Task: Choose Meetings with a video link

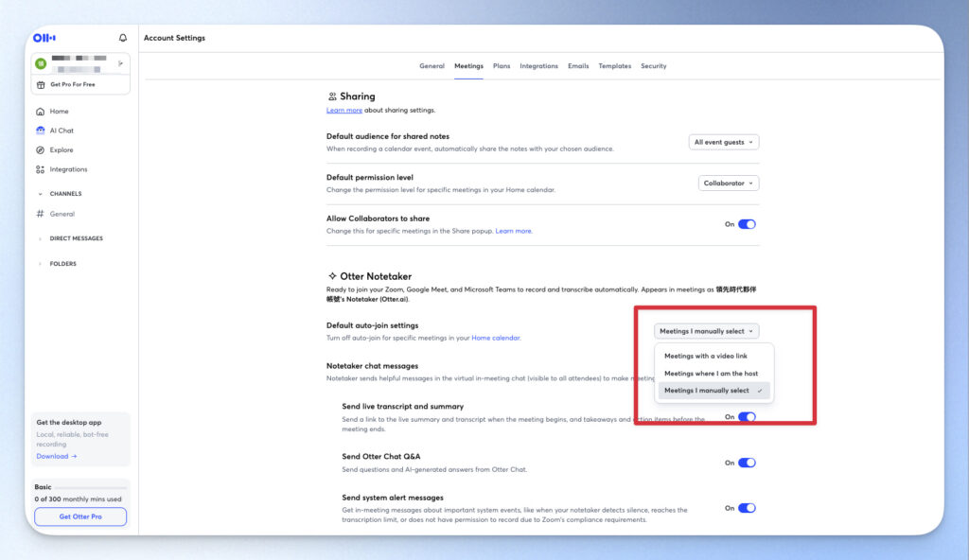Action: [x=706, y=356]
